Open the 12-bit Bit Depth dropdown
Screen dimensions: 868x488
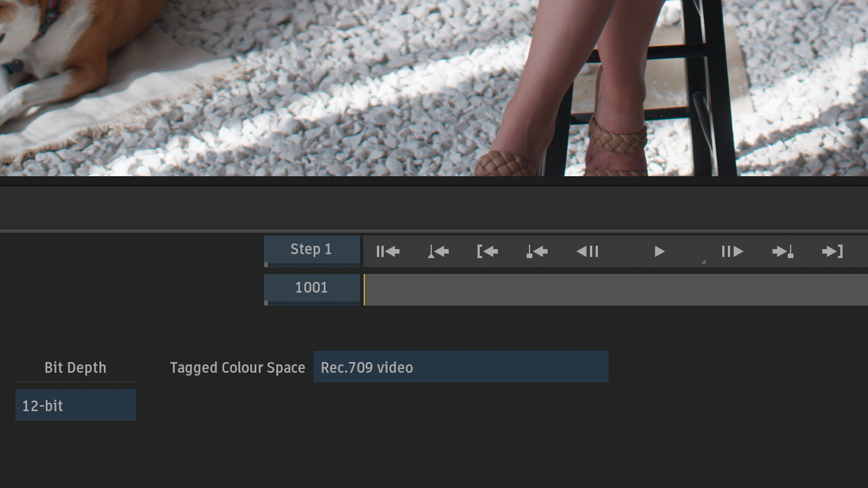point(76,405)
